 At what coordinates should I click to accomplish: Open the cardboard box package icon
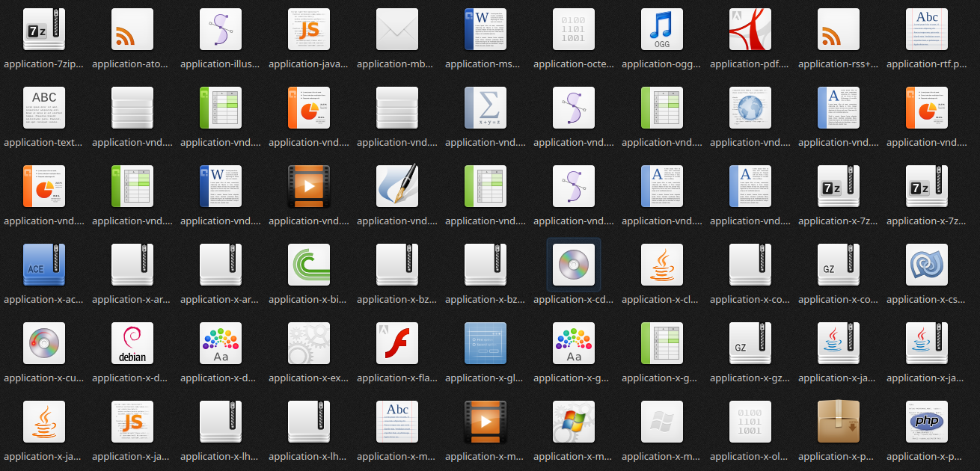[x=839, y=422]
